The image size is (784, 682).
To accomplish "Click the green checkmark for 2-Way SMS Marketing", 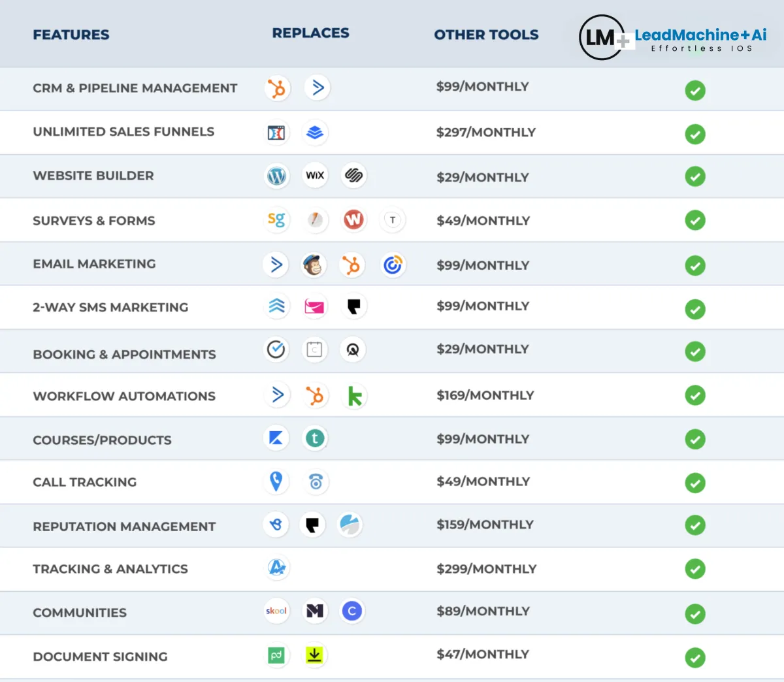I will click(x=695, y=309).
